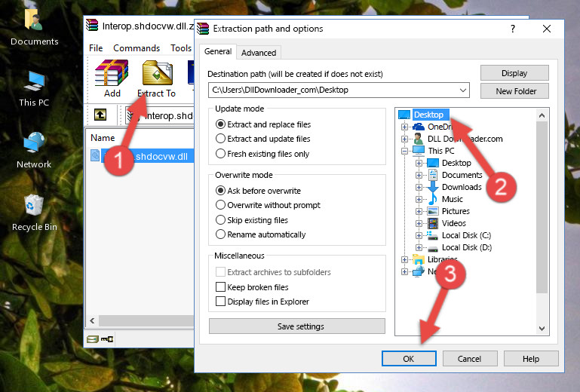Click the Save settings button
The height and width of the screenshot is (392, 580).
click(297, 326)
